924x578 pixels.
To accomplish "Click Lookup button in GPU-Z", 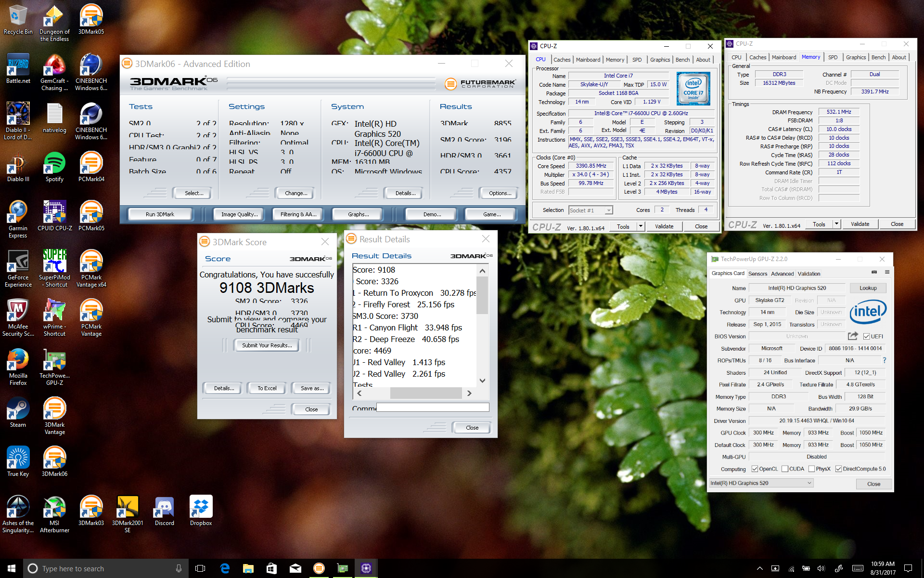I will click(x=868, y=288).
